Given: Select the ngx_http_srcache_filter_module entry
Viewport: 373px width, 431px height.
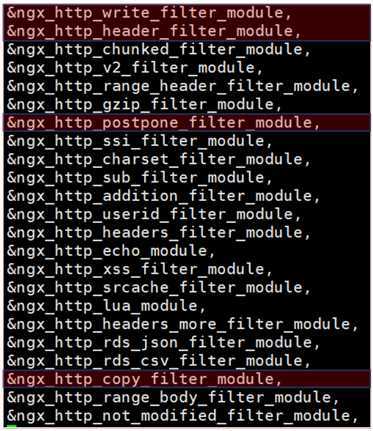Looking at the screenshot, I should coord(159,288).
